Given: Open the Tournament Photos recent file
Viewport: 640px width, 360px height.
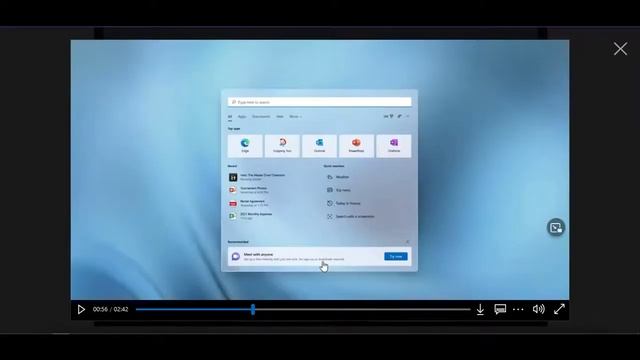Looking at the screenshot, I should (x=249, y=190).
